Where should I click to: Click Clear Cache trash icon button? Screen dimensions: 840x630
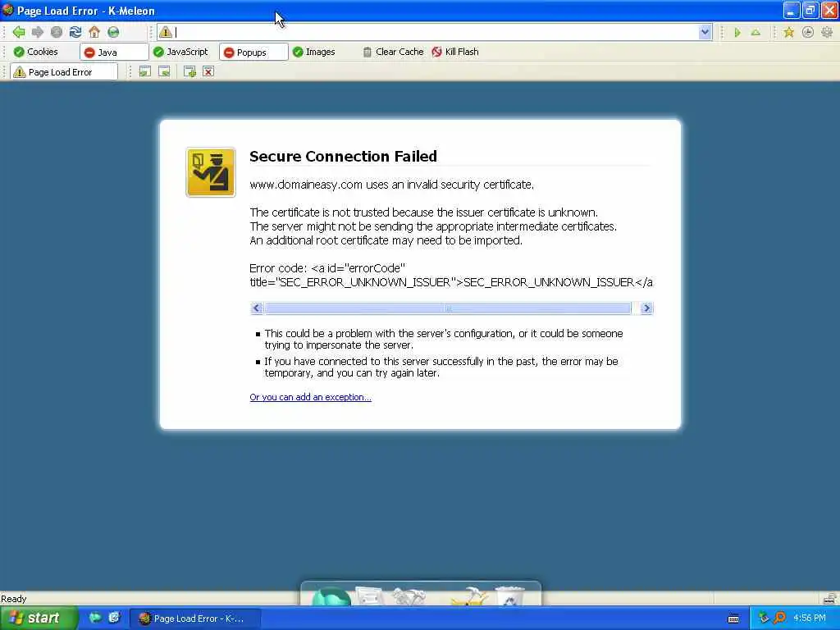tap(393, 52)
